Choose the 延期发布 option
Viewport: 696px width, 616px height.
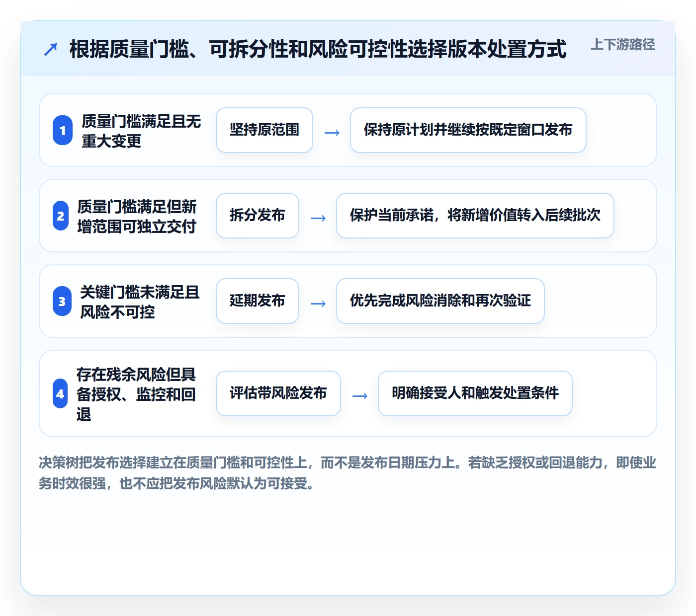(x=258, y=301)
